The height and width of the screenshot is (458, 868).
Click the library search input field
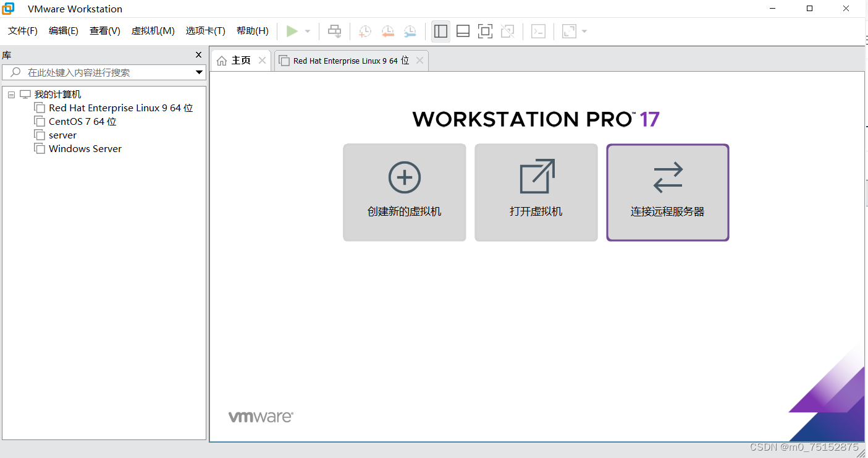coord(104,72)
